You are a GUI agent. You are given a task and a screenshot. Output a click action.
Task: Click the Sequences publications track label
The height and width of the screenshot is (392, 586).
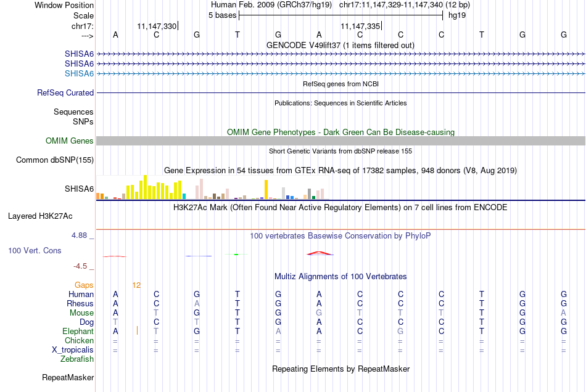click(x=73, y=112)
